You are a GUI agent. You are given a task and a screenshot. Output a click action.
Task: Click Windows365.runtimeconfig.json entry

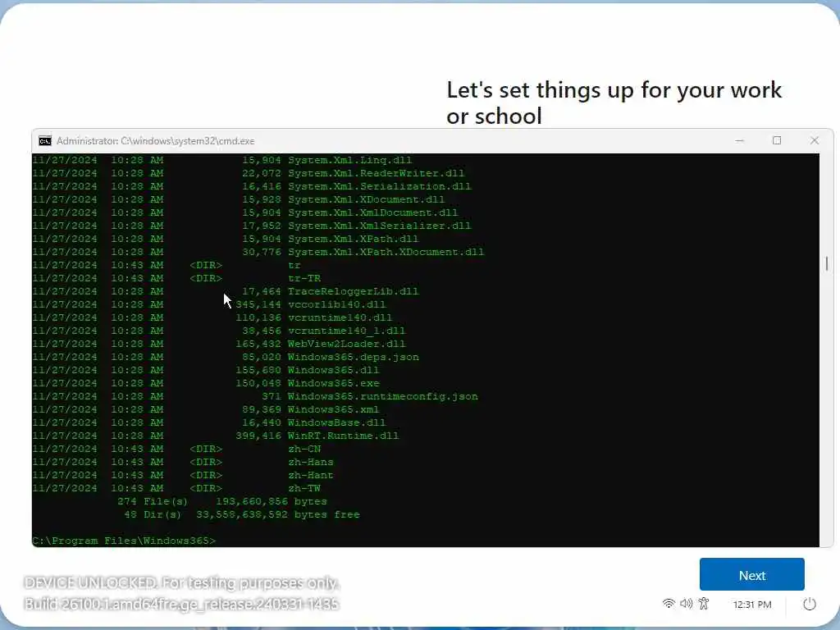click(x=382, y=396)
